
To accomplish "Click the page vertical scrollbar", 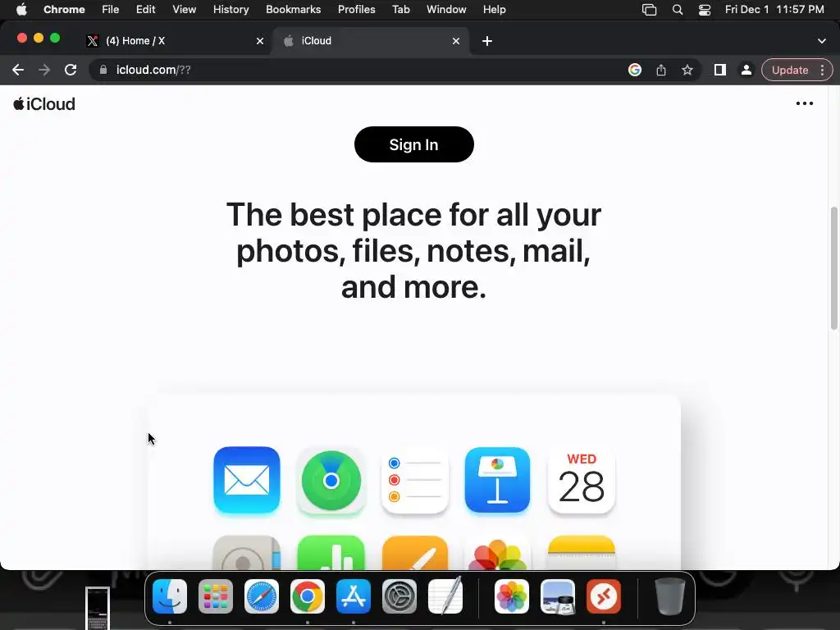I will point(834,268).
